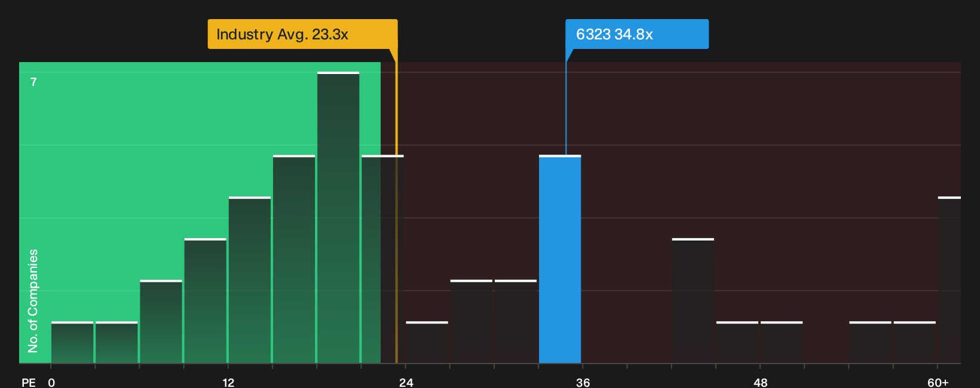This screenshot has height=388, width=980.
Task: Click the y-axis value 7
Action: [x=33, y=82]
